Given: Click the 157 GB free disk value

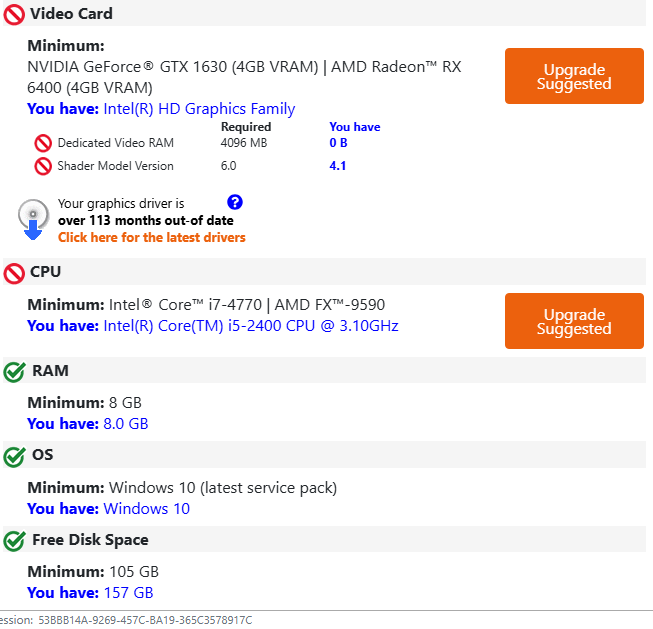Looking at the screenshot, I should pyautogui.click(x=129, y=593).
